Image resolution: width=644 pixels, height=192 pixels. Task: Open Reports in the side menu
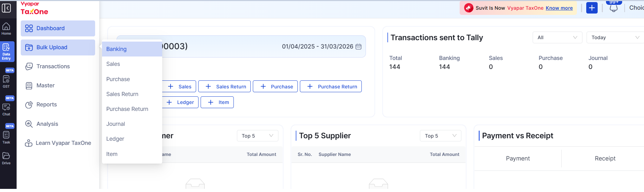[46, 105]
